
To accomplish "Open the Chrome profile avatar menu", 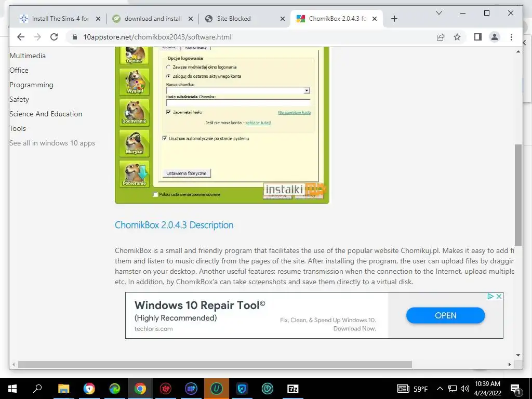I will click(495, 37).
